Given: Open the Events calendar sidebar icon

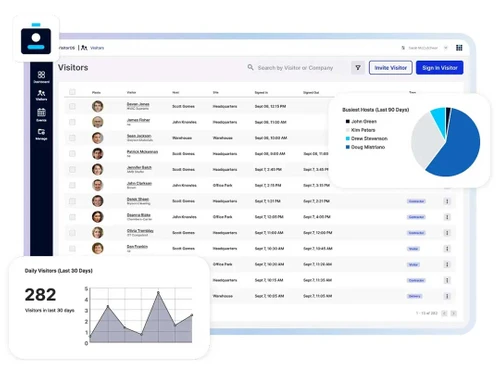Looking at the screenshot, I should click(41, 115).
